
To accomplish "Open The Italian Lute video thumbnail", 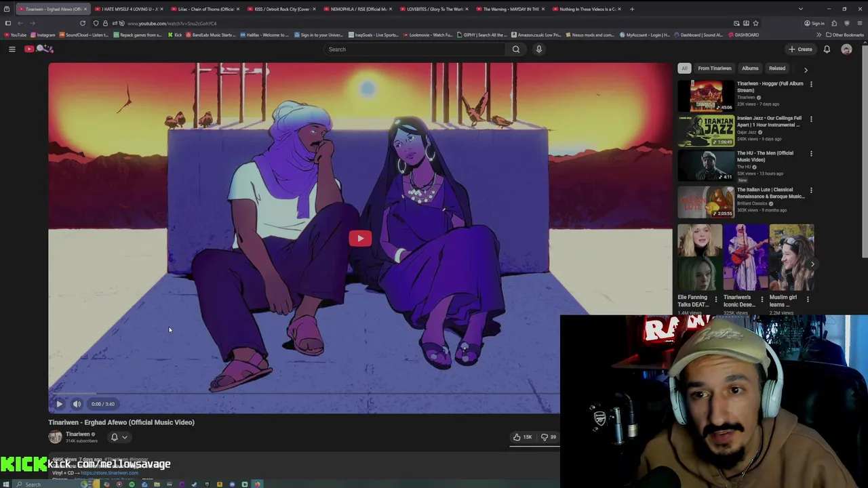I will click(706, 201).
